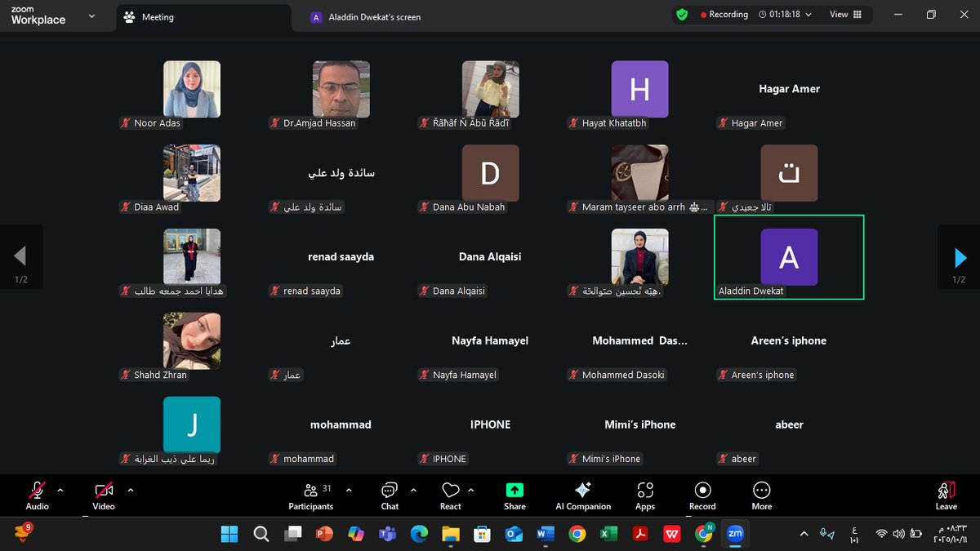Turn on camera with Video button
This screenshot has width=980, height=551.
[104, 495]
